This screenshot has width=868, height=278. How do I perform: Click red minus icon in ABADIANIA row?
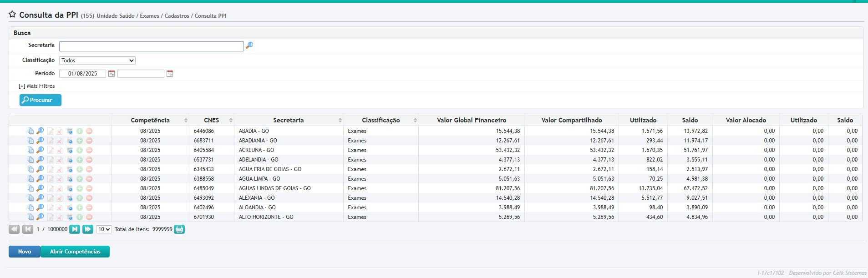tap(89, 141)
